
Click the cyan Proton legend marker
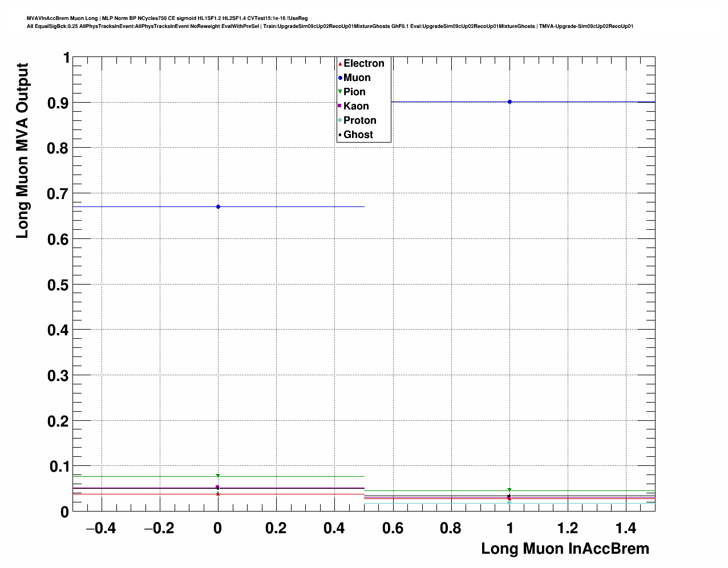pos(341,120)
